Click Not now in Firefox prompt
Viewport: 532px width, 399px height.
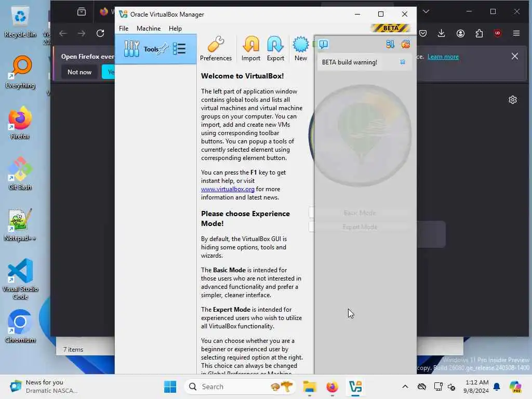coord(79,72)
